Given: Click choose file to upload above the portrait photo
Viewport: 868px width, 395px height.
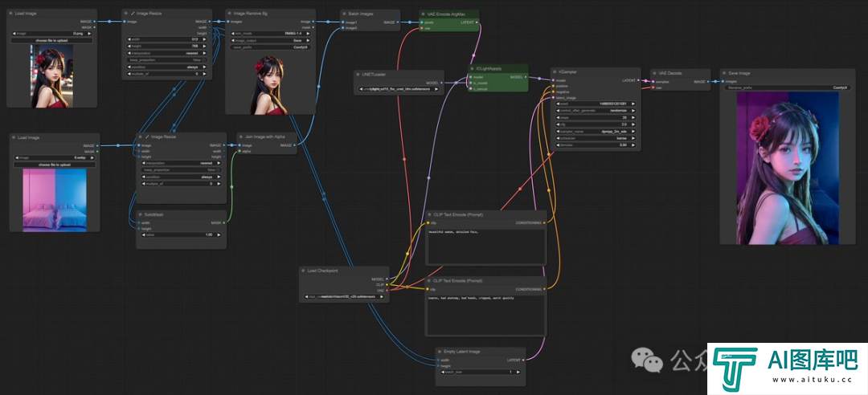Looking at the screenshot, I should (x=51, y=40).
